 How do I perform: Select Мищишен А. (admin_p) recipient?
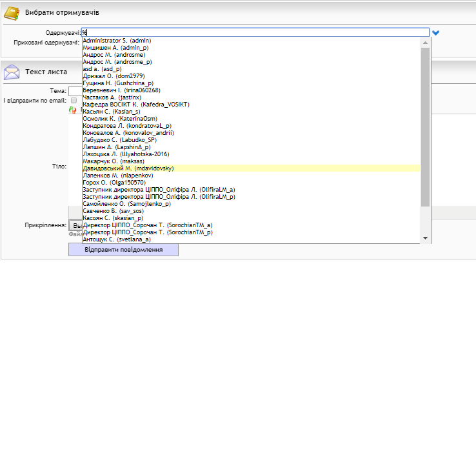tap(251, 48)
